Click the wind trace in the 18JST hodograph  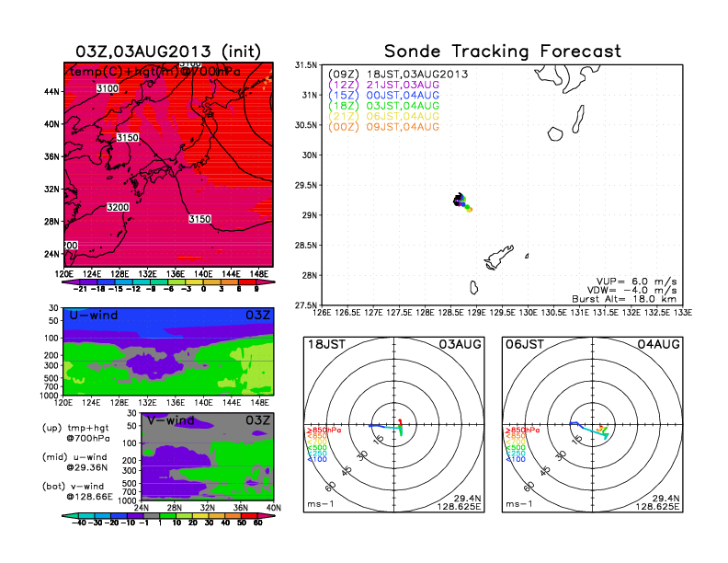click(x=390, y=426)
